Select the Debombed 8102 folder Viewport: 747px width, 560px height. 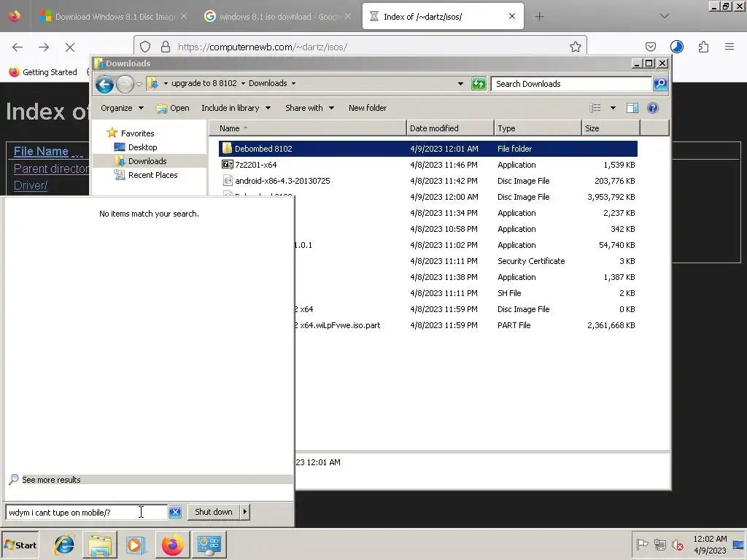(x=427, y=149)
